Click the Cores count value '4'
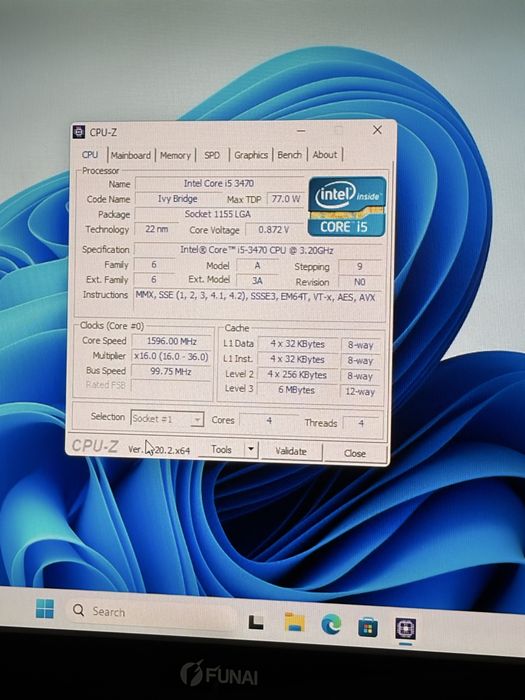Screen dimensions: 525x700 pyautogui.click(x=269, y=420)
